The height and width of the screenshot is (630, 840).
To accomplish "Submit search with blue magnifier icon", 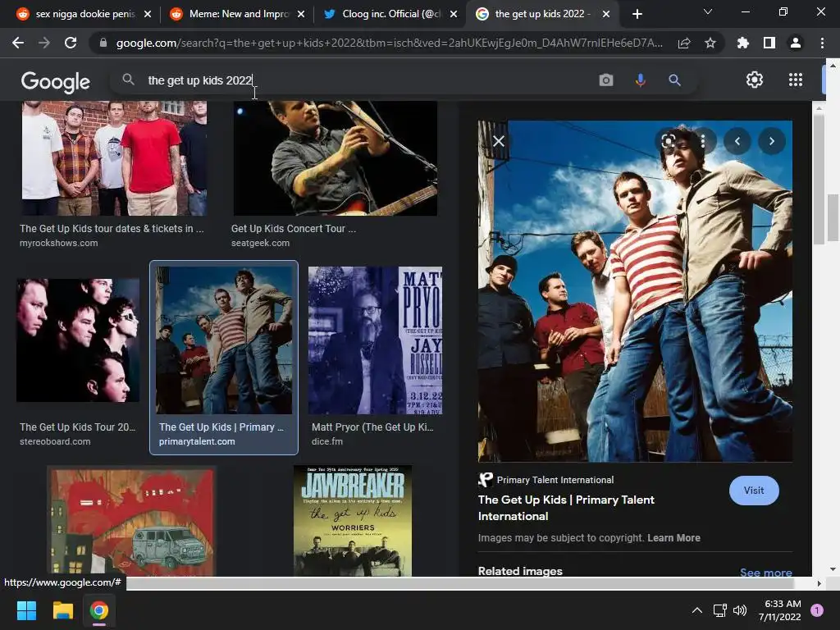I will point(674,80).
